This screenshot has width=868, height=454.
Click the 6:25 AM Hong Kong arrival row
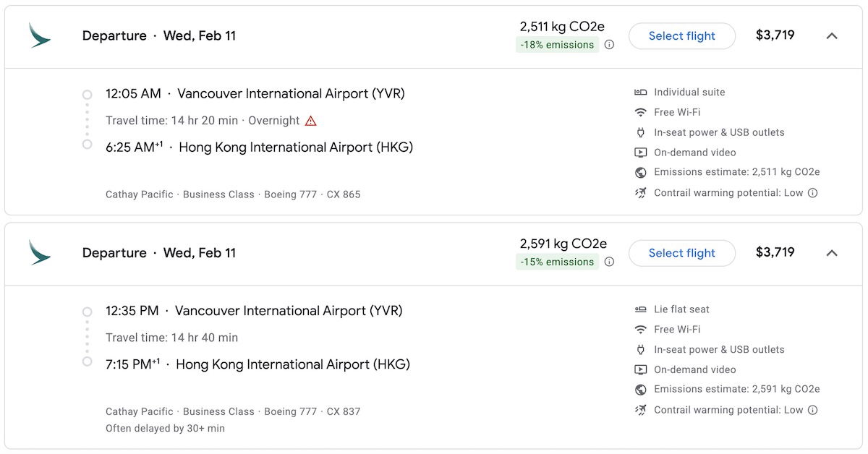point(259,147)
